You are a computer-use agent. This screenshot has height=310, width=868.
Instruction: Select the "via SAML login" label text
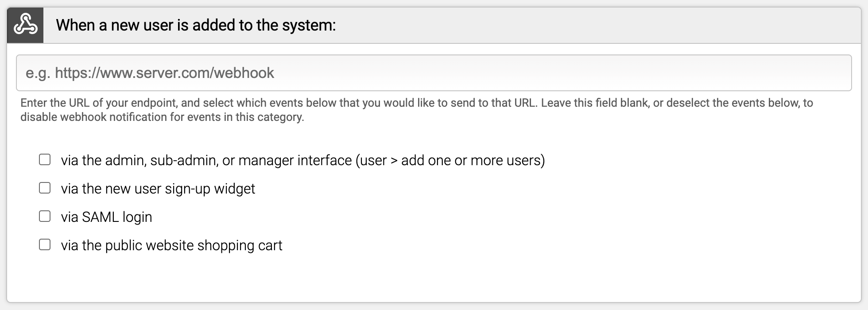[107, 216]
